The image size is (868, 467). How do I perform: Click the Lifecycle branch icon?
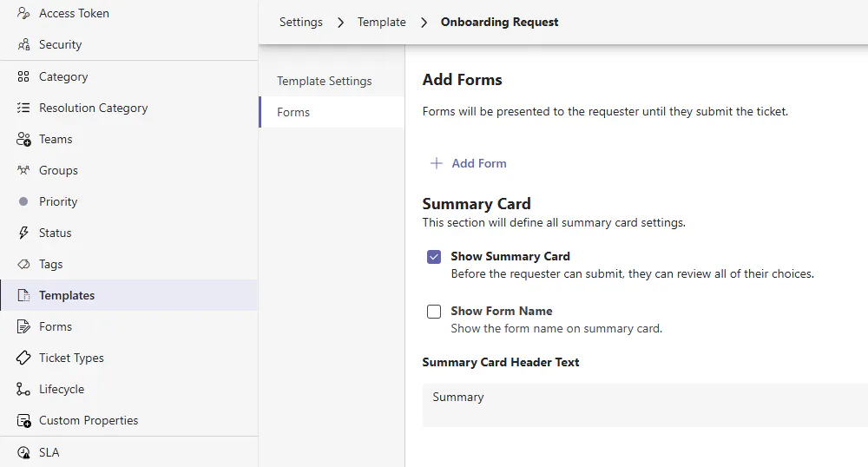click(x=23, y=390)
